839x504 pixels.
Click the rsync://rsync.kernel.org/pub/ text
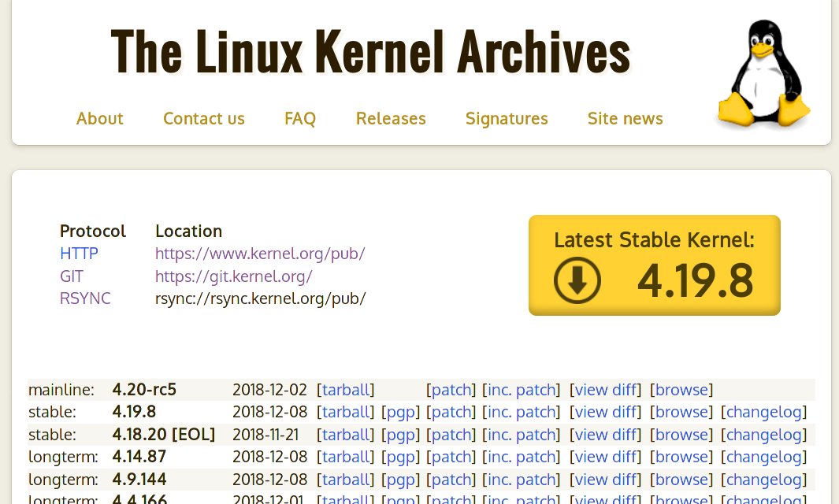pyautogui.click(x=261, y=298)
